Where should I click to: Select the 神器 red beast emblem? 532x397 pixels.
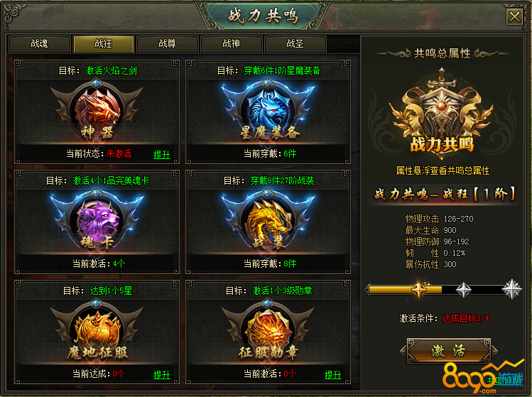[97, 110]
